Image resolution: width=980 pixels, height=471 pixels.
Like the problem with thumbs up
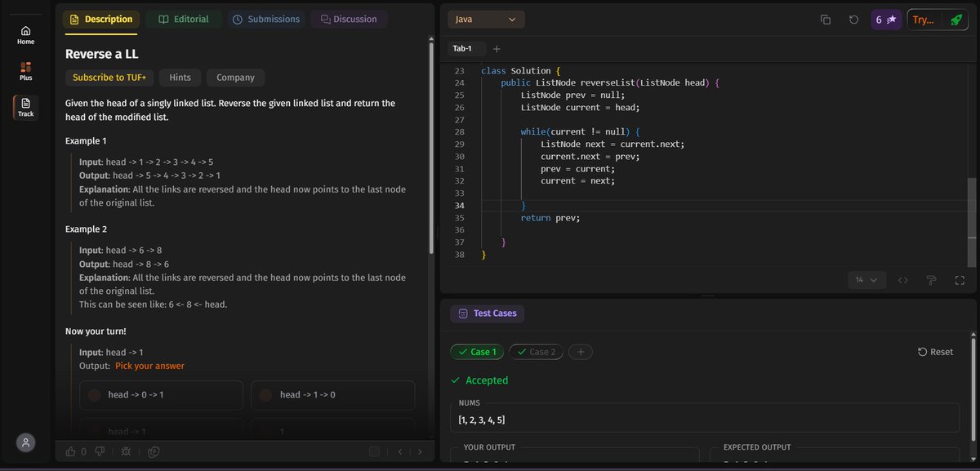71,451
